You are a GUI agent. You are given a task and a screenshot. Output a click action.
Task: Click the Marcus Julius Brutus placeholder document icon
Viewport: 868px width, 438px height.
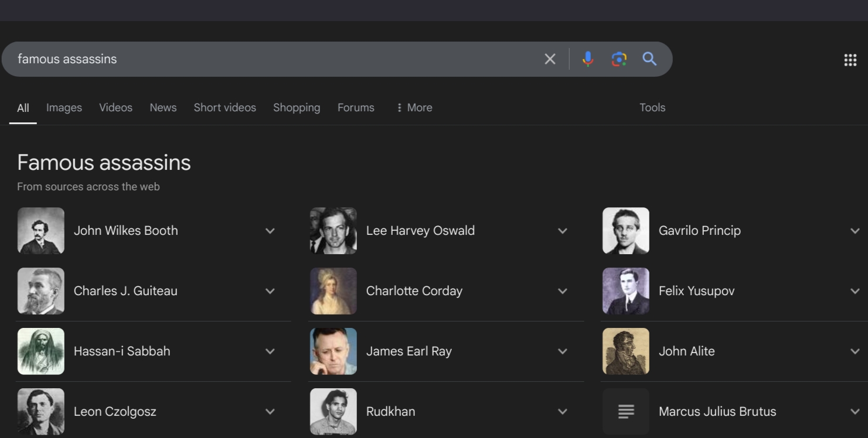[626, 412]
